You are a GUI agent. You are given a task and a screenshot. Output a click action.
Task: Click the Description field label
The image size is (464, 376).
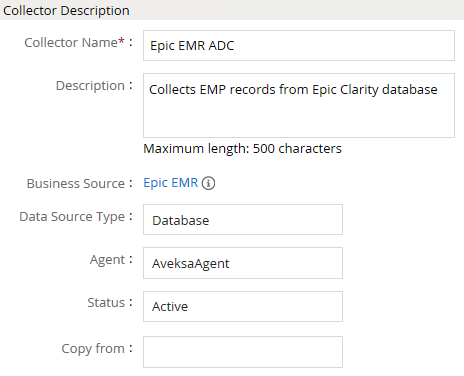(90, 86)
